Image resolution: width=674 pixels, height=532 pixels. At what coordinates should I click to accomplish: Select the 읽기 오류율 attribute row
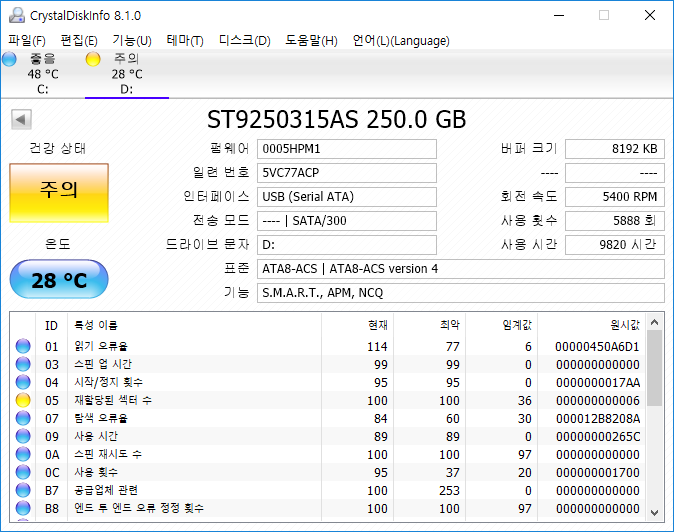pos(328,346)
